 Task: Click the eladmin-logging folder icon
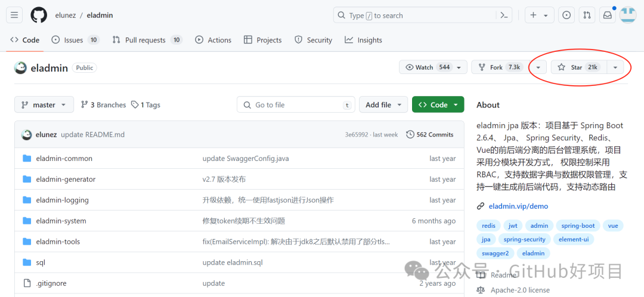click(27, 200)
